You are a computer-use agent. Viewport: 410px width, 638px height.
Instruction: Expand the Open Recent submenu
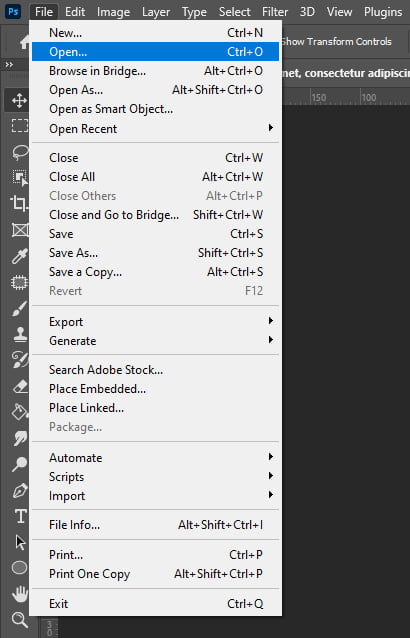point(155,129)
